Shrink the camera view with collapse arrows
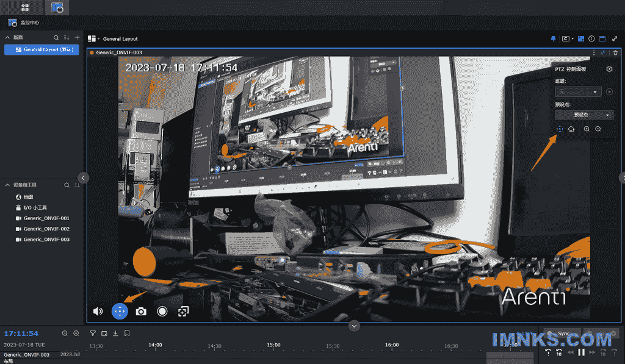 [602, 52]
